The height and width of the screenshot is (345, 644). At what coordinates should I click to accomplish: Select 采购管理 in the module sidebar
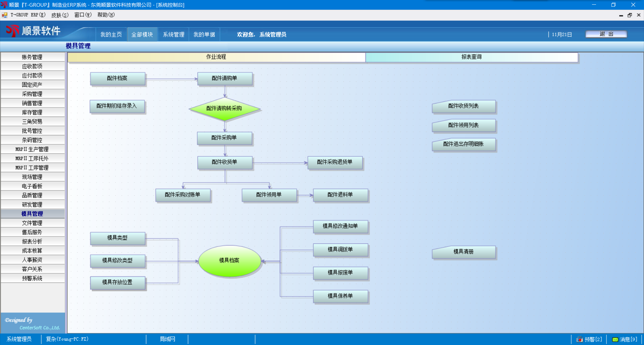[x=32, y=94]
